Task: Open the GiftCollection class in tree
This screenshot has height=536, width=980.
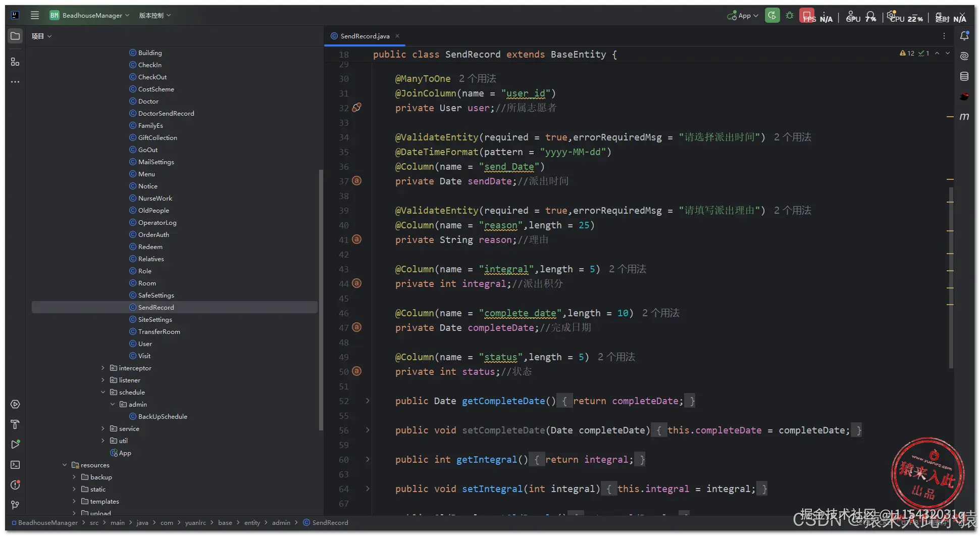Action: (158, 137)
